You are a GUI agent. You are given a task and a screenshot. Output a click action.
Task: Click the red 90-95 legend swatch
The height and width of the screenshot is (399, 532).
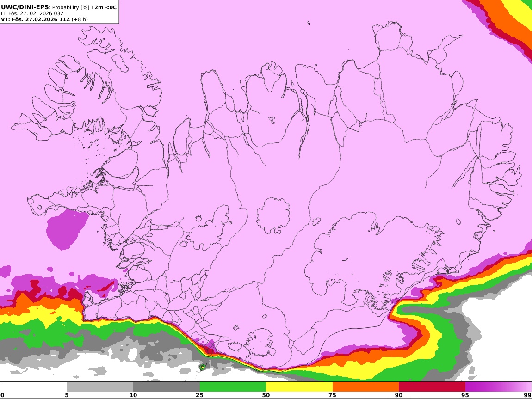coord(432,387)
